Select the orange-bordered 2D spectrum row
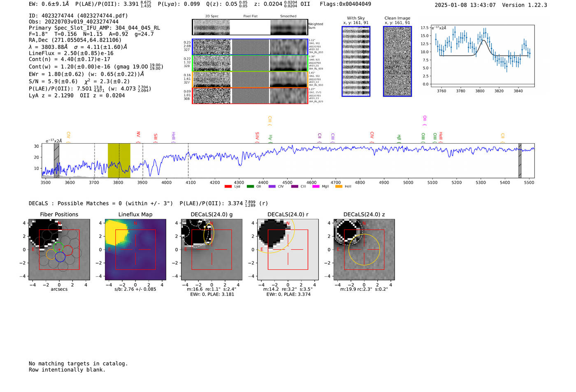Screen dimensions: 576x392 click(x=250, y=79)
